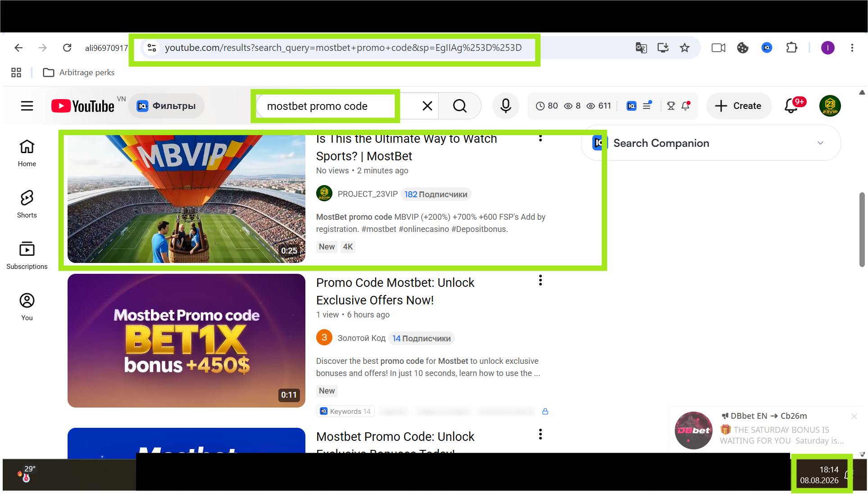The width and height of the screenshot is (868, 494).
Task: Visit the Золотой Код channel
Action: point(362,338)
